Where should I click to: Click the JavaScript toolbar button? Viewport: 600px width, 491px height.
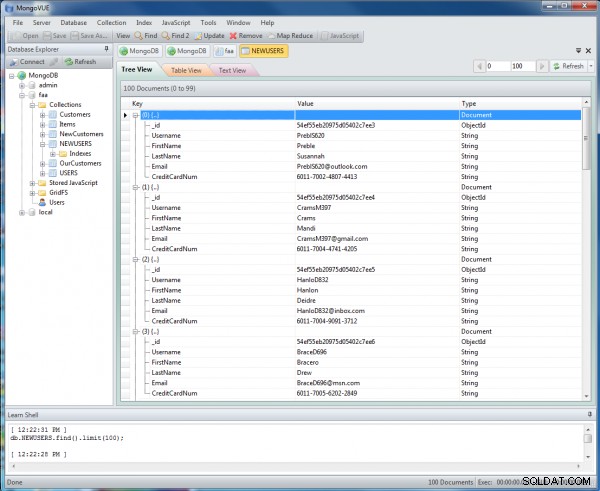340,36
